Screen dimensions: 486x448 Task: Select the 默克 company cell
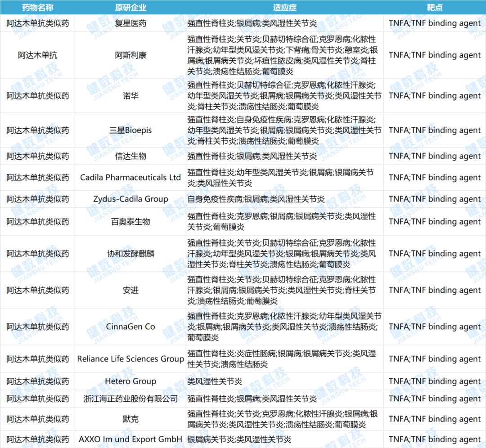(x=130, y=419)
